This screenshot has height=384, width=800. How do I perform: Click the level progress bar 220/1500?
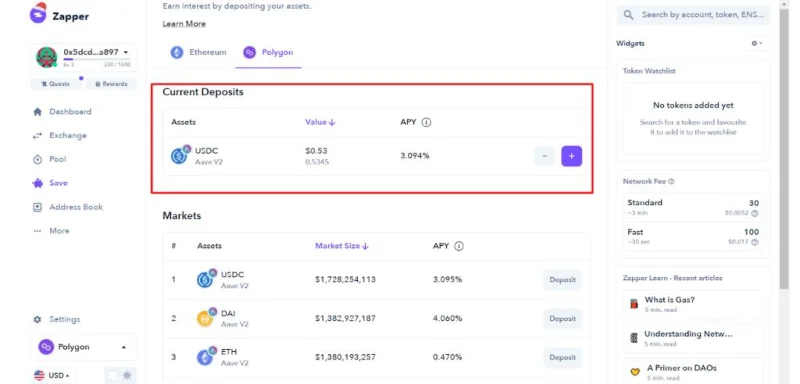tap(96, 59)
